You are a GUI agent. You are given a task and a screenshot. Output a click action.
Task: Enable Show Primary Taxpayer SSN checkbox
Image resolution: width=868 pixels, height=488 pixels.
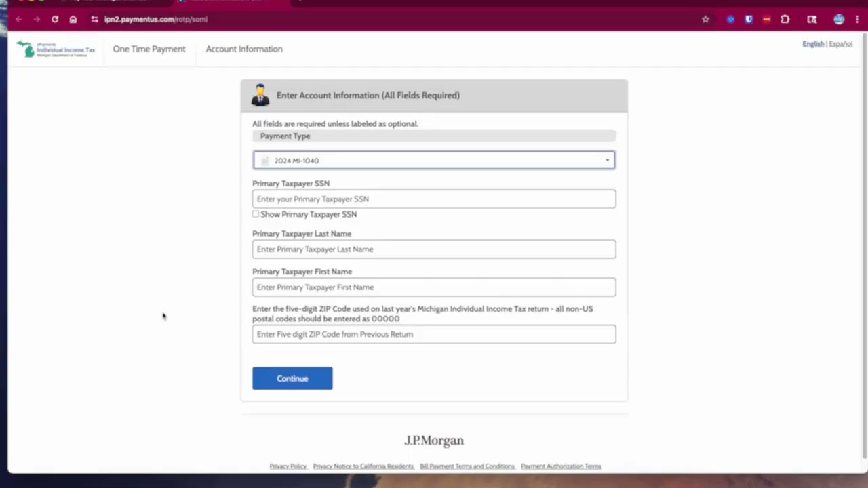pos(256,214)
